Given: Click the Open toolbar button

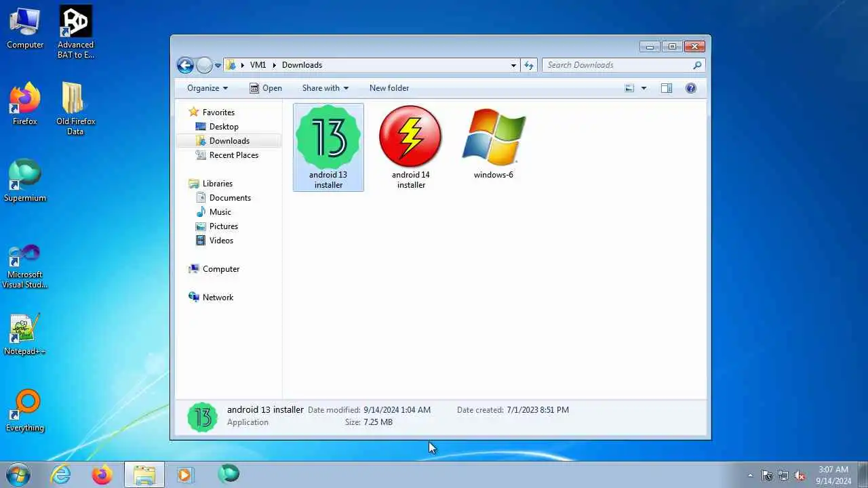Looking at the screenshot, I should 266,88.
